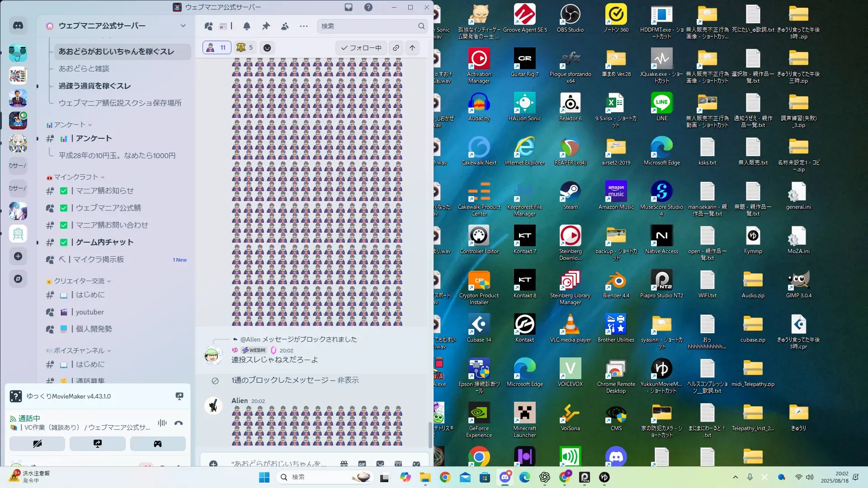Toggle the reaction showing count 11
The width and height of the screenshot is (868, 488).
tap(217, 47)
